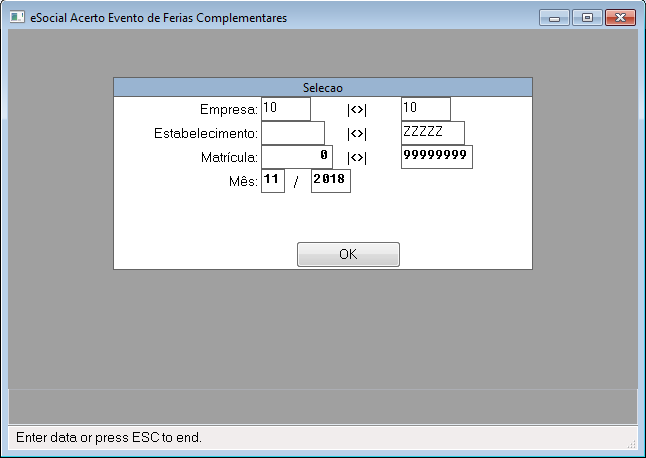The height and width of the screenshot is (458, 646).
Task: Click the Matrícula label
Action: [x=229, y=157]
